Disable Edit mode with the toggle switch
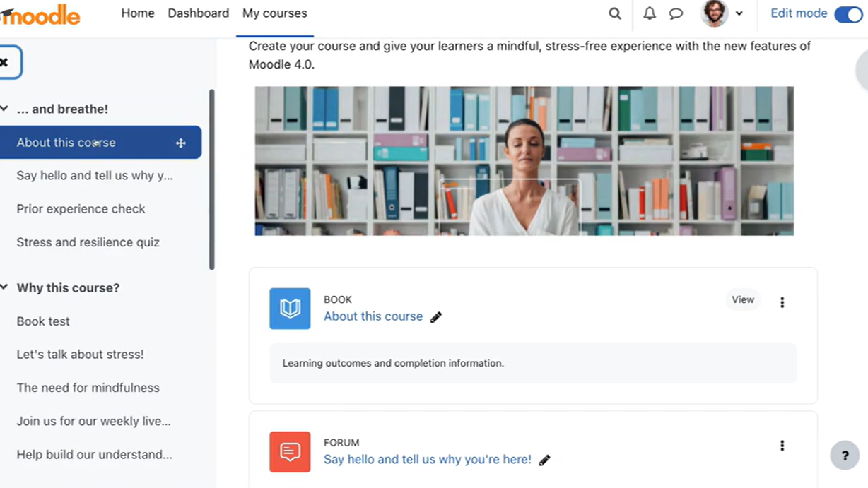This screenshot has height=488, width=868. pyautogui.click(x=848, y=13)
